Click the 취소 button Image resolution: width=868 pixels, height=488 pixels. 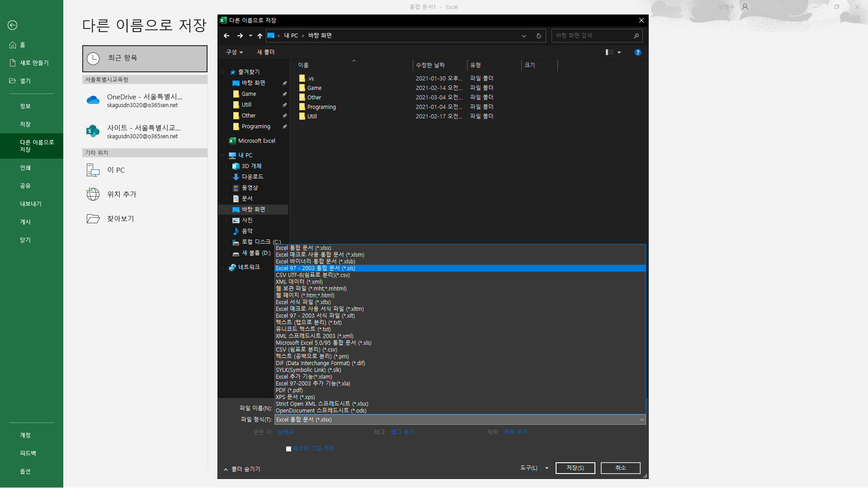pos(620,468)
